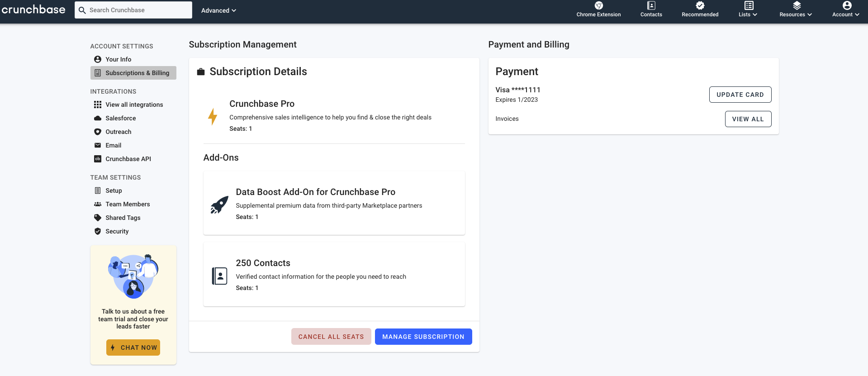Screen dimensions: 868x376
Task: Click the Crunchbase API cb icon
Action: click(98, 159)
